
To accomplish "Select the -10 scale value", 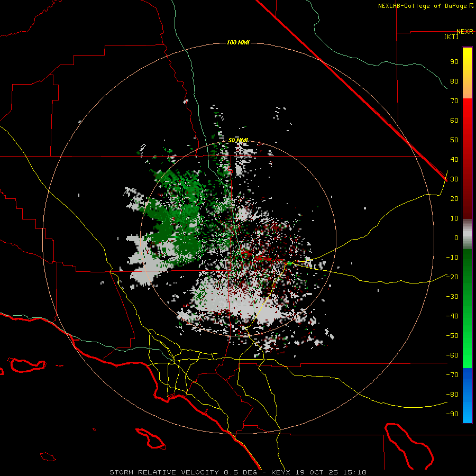I will (x=452, y=258).
